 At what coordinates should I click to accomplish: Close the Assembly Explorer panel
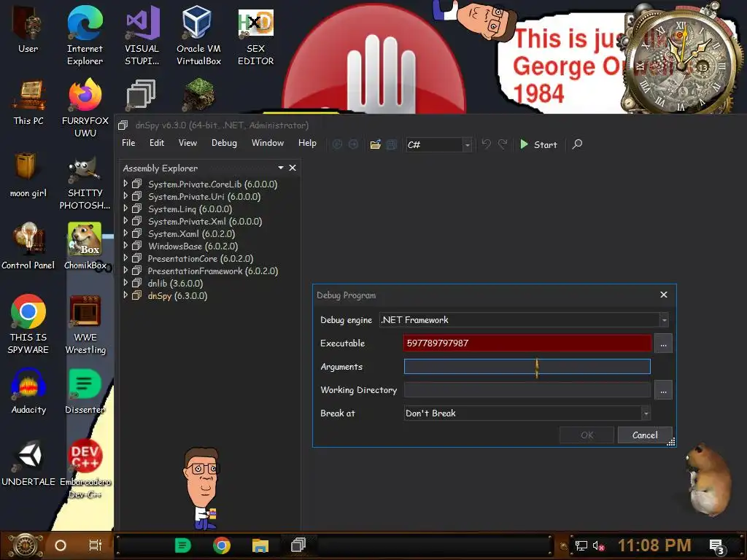[293, 168]
